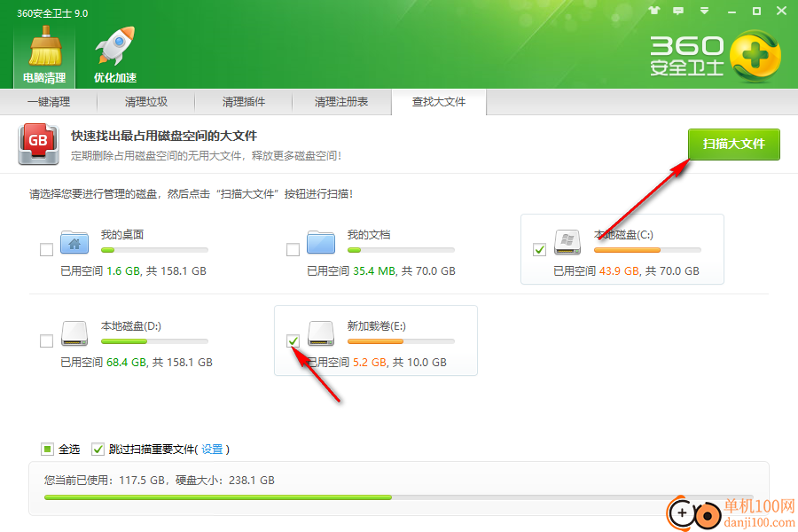Click the 360安全卫士 9.0 window title
The width and height of the screenshot is (798, 532).
(x=52, y=13)
